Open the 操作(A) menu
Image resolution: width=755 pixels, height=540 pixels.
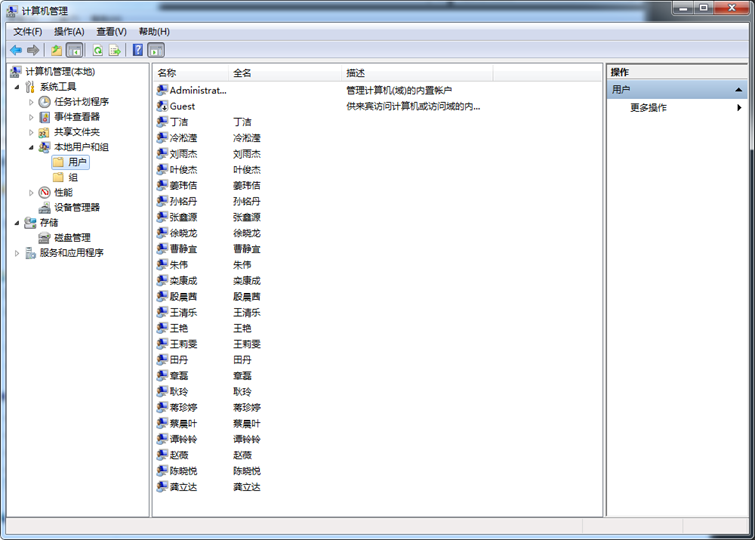click(69, 32)
